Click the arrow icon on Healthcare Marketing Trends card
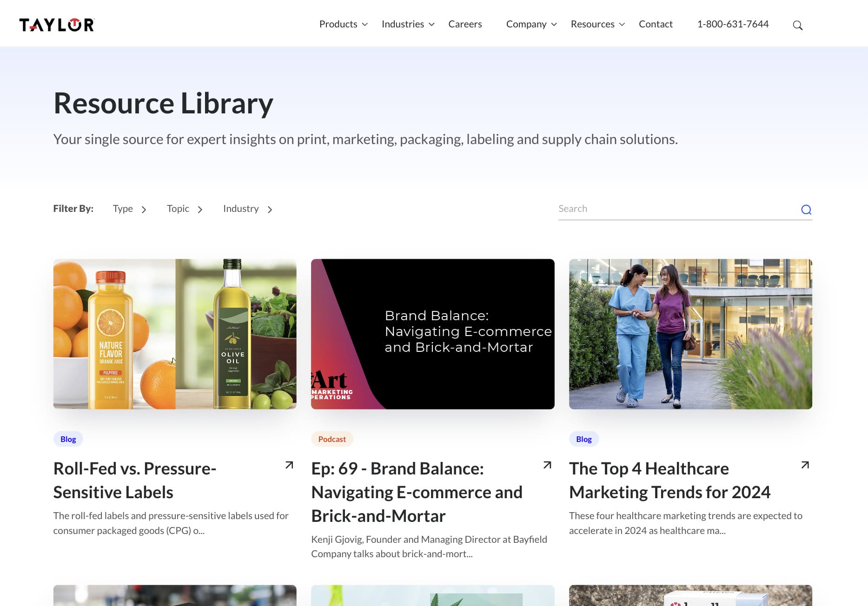 pyautogui.click(x=804, y=465)
